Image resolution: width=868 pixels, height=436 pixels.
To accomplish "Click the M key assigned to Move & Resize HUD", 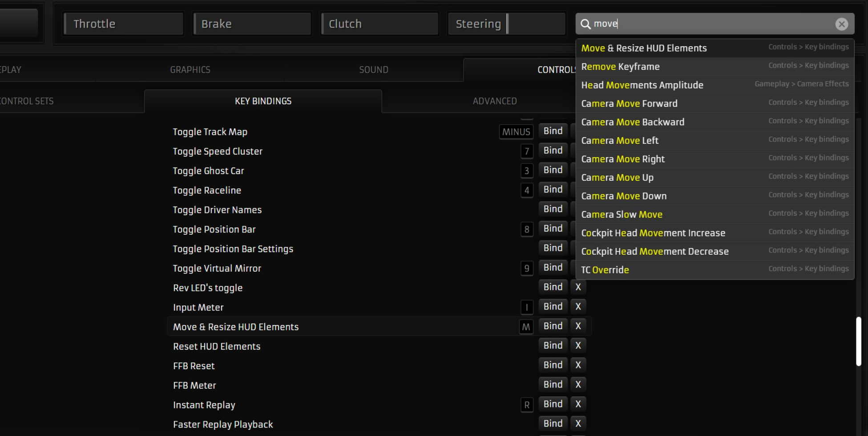I will (526, 327).
